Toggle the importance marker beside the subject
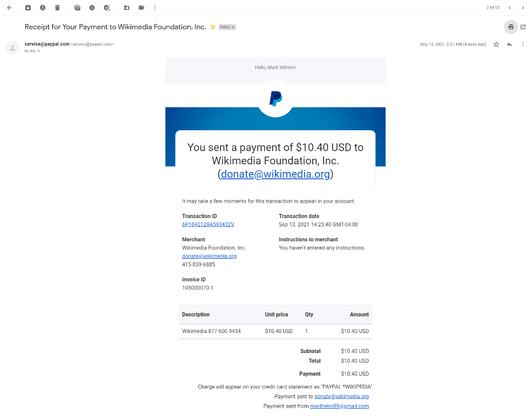This screenshot has height=416, width=532. pyautogui.click(x=213, y=27)
